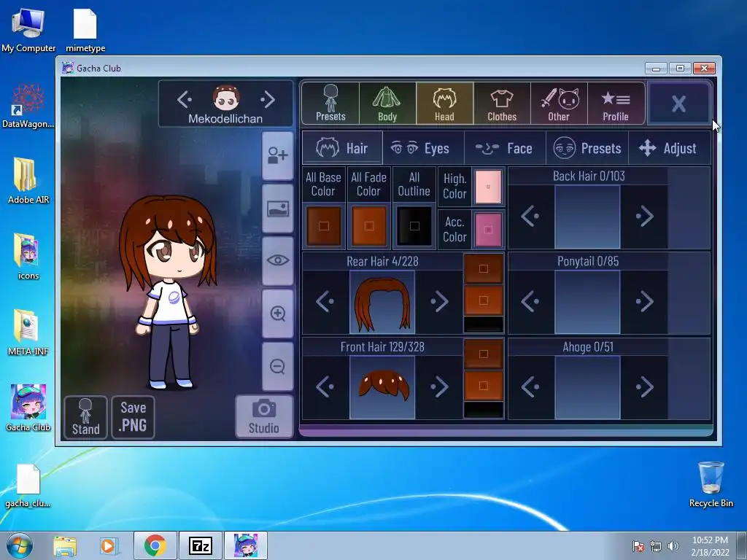Change the Acc. Color swatch
The width and height of the screenshot is (747, 560).
tap(488, 230)
